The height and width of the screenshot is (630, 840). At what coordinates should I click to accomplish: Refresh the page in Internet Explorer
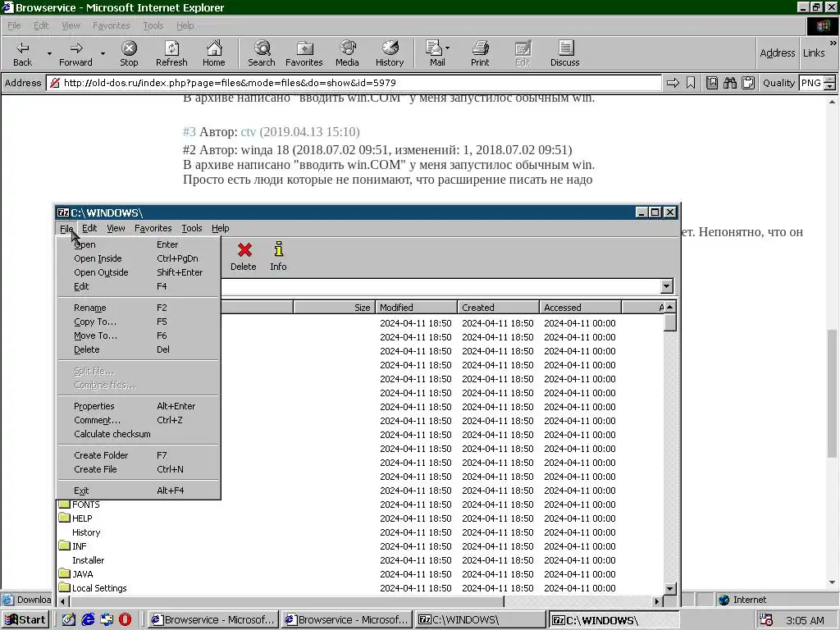point(171,53)
